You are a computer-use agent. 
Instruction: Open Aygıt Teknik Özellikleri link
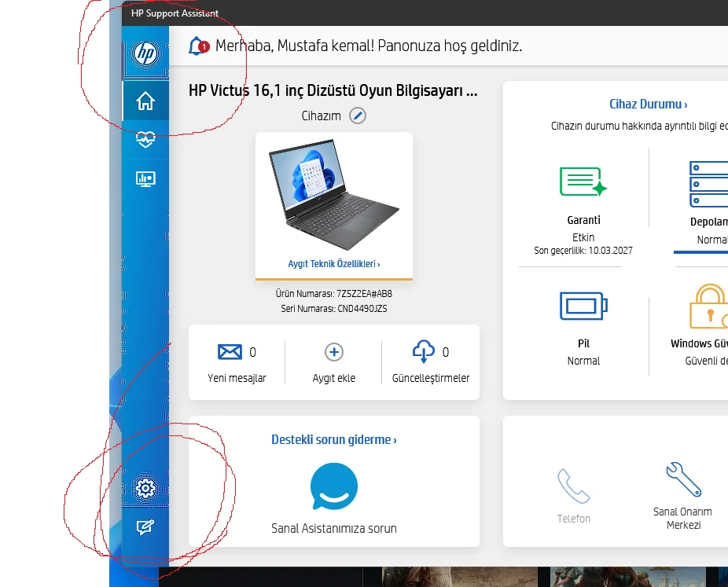(334, 264)
